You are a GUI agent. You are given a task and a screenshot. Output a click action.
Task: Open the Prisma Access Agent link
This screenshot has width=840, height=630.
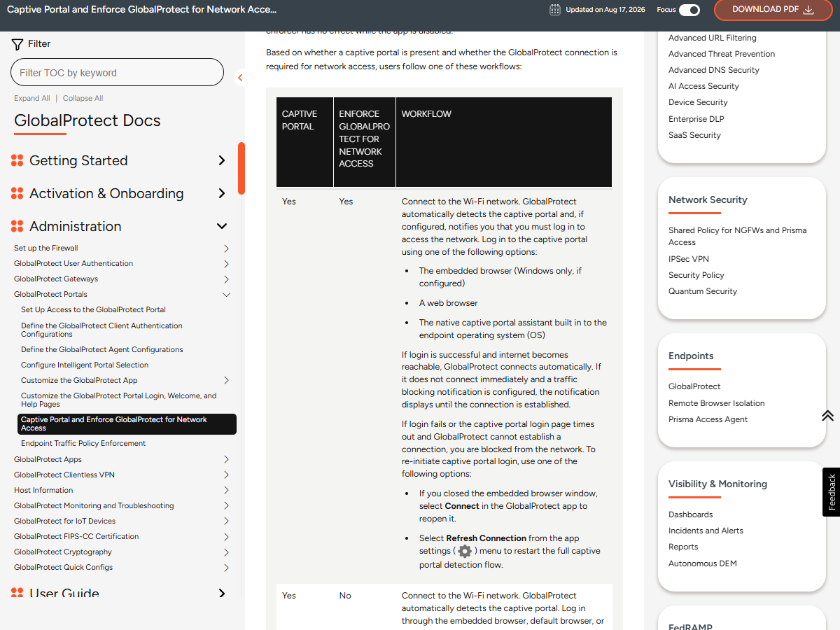point(708,419)
